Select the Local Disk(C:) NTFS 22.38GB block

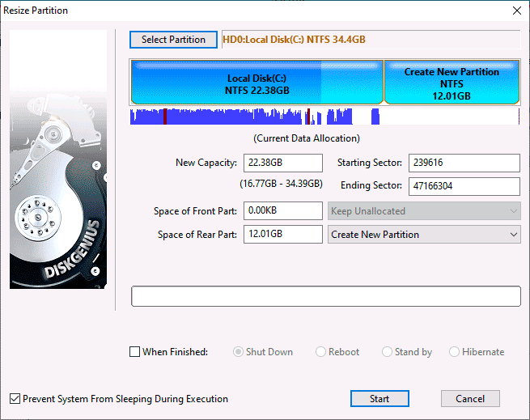[x=257, y=83]
